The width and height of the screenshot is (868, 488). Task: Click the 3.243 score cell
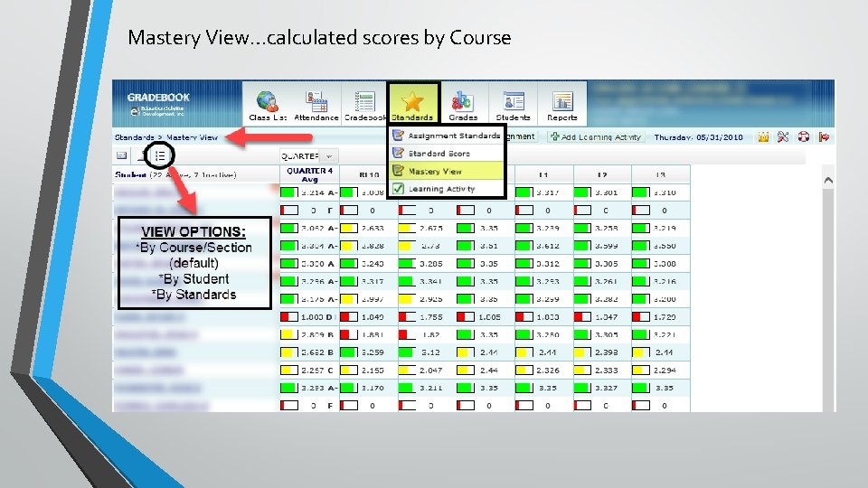(x=369, y=263)
